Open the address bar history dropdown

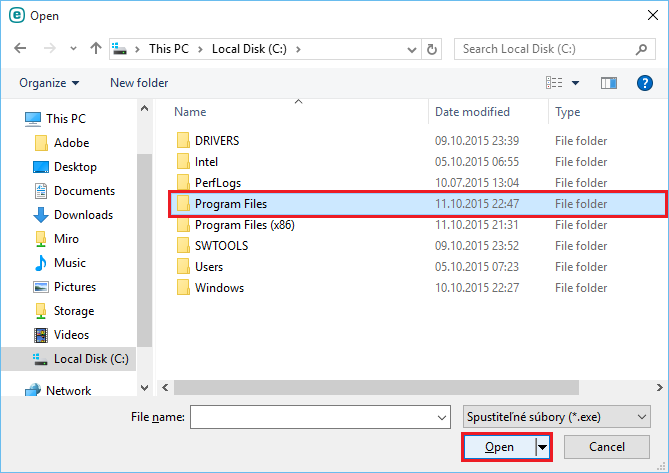410,48
